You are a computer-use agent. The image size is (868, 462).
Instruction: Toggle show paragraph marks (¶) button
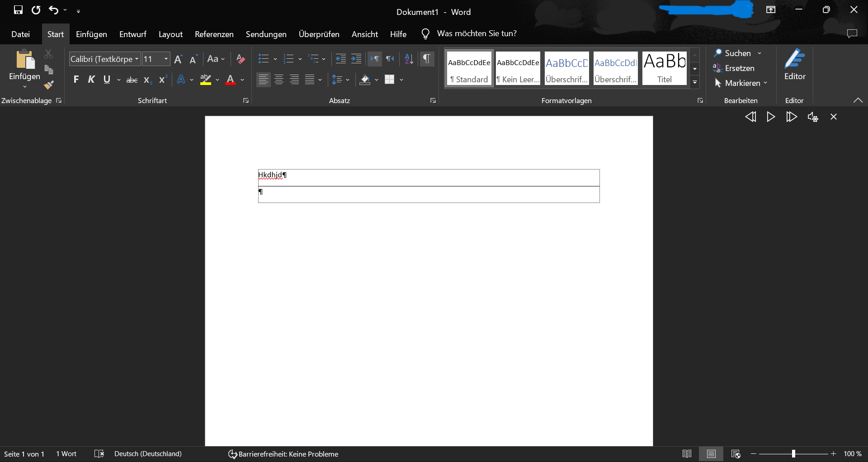(x=426, y=59)
